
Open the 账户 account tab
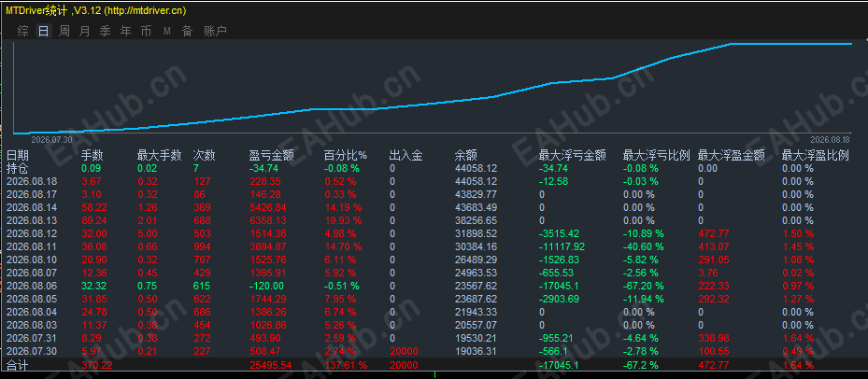pos(215,31)
